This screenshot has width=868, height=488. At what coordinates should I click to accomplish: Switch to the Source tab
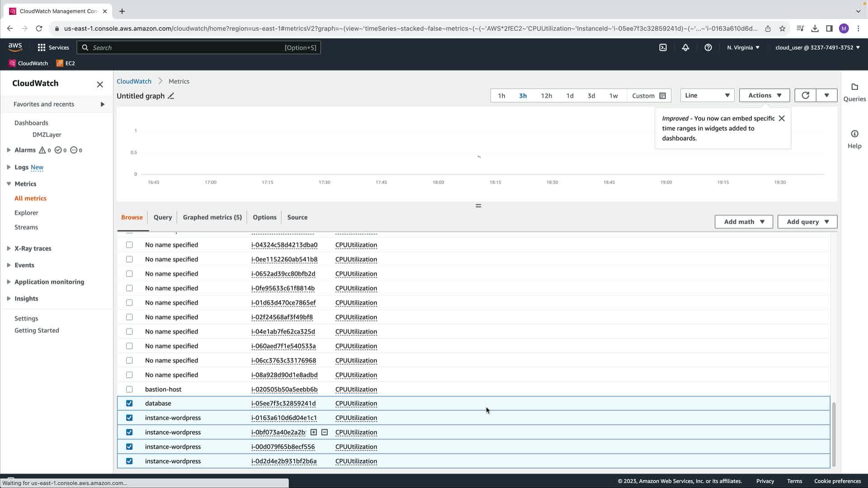click(x=297, y=217)
